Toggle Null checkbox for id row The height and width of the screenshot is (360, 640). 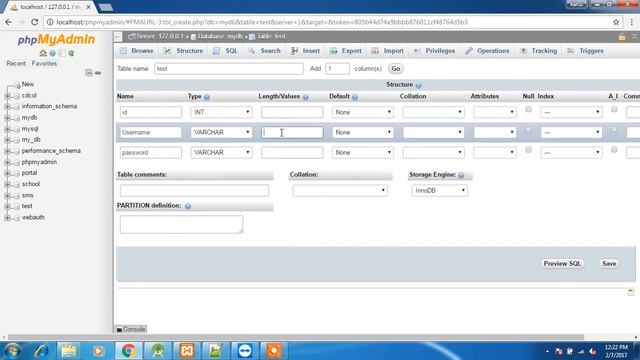pyautogui.click(x=528, y=109)
